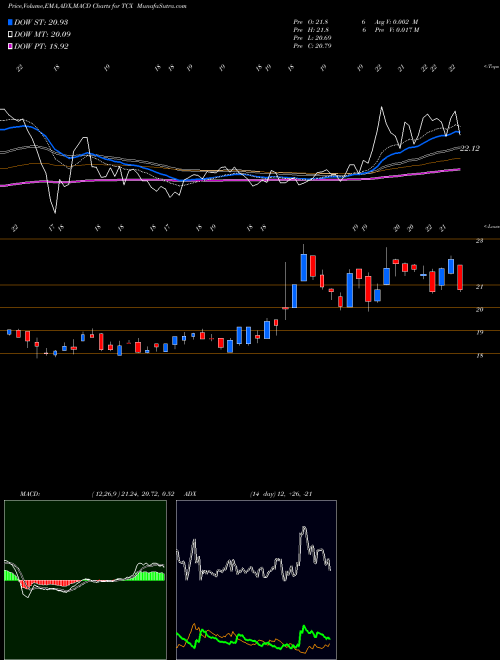500x660 pixels.
Task: Click the chart title mentioning MunafaSutra.com
Action: [97, 6]
